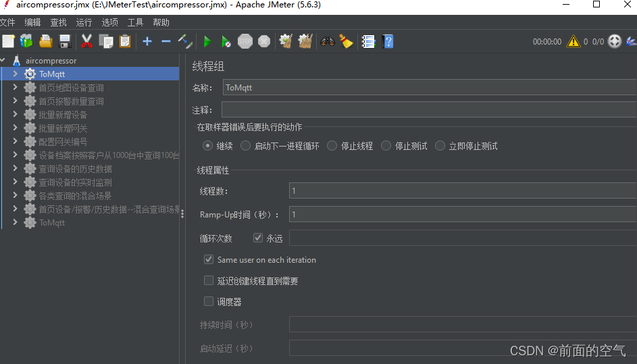The image size is (637, 364).
Task: Open the 选项 menu
Action: pyautogui.click(x=109, y=22)
